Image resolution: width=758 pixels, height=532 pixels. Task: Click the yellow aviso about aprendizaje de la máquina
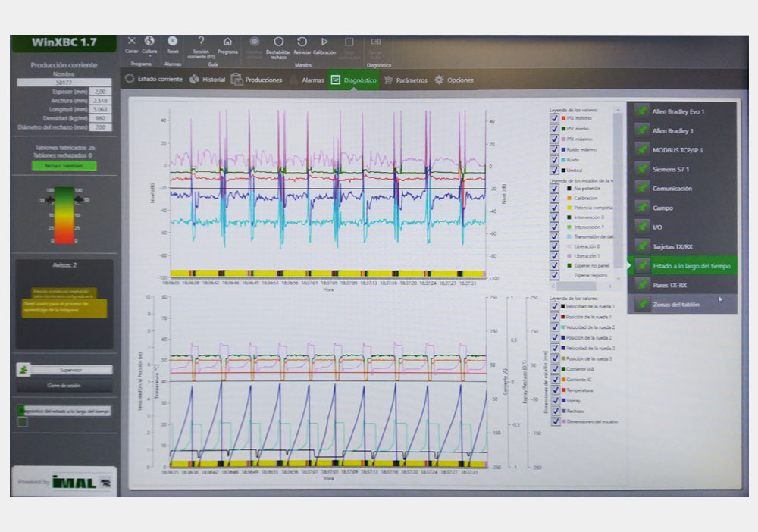[64, 308]
